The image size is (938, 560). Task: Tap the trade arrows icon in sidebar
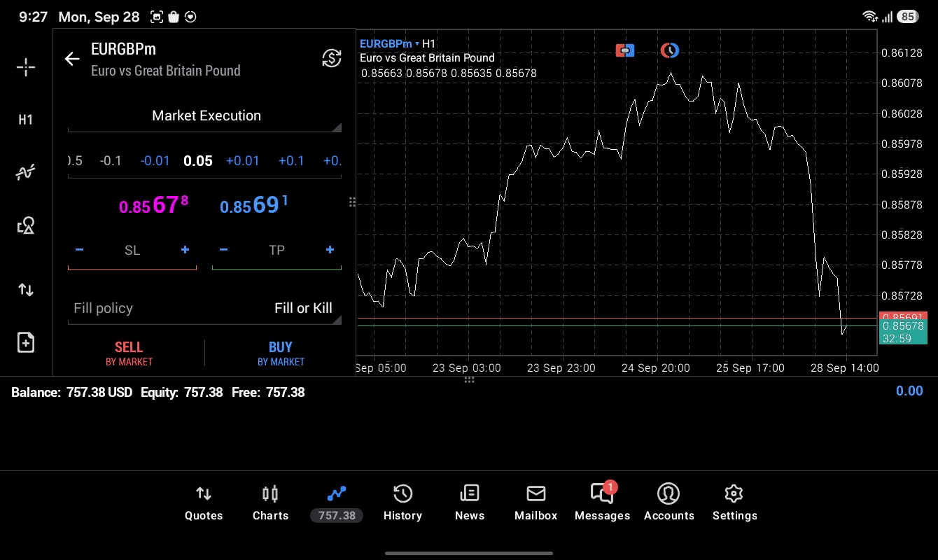tap(26, 290)
